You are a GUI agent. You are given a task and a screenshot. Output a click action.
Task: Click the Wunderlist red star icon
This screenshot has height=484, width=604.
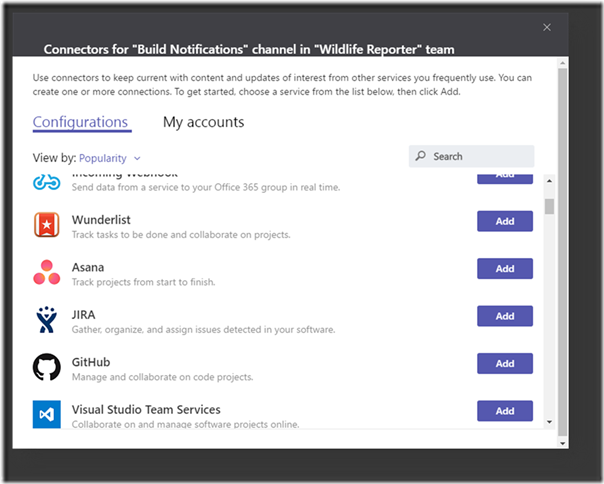[x=47, y=225]
